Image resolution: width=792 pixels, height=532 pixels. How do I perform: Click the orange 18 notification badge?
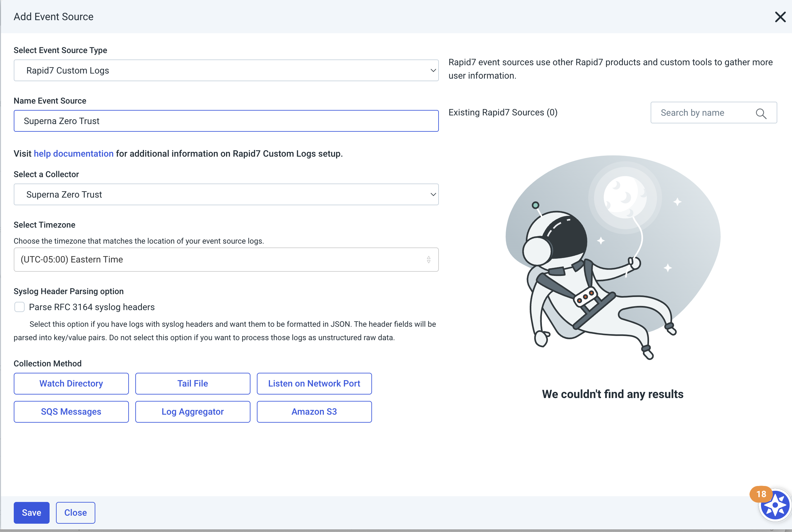click(761, 494)
